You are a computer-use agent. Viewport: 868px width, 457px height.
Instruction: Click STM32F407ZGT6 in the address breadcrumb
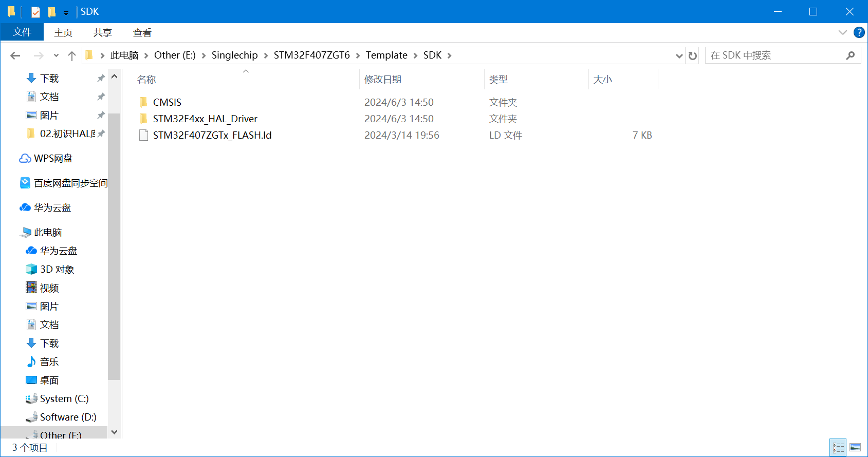311,55
